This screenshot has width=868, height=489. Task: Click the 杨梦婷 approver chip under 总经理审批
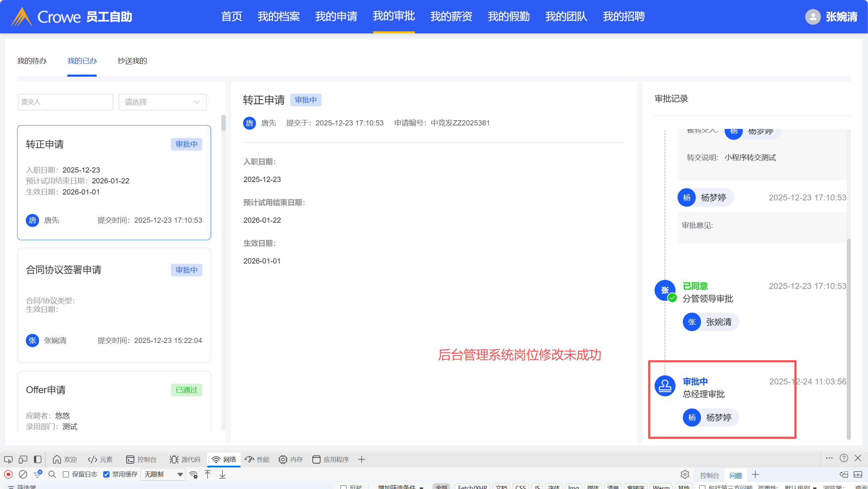coord(711,418)
